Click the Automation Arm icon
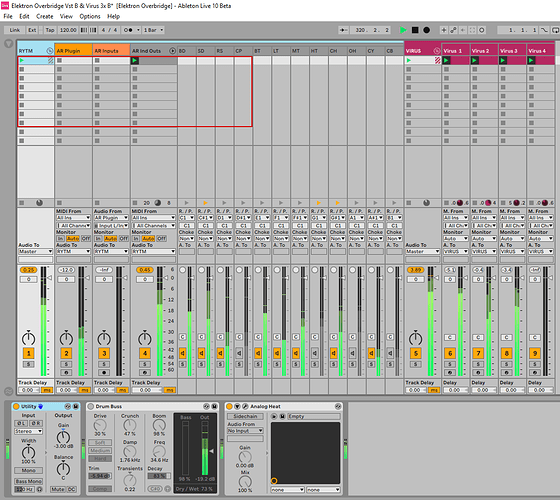The height and width of the screenshot is (500, 560). [x=453, y=30]
